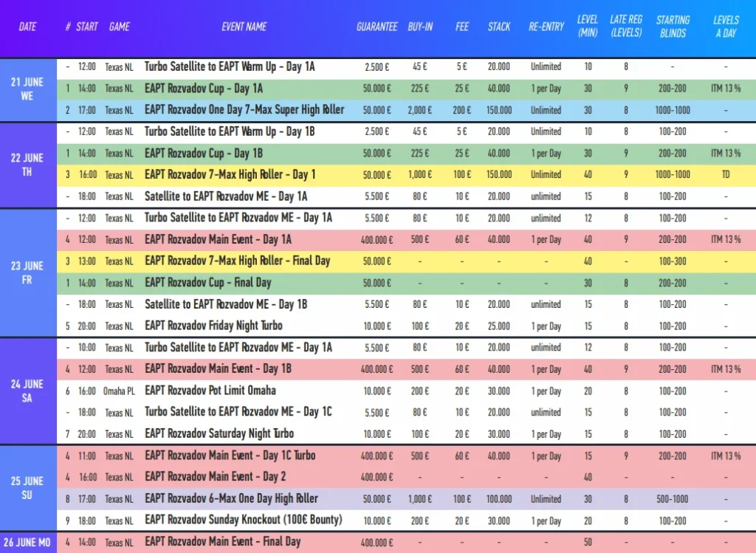Click the 26 JUNE MO date cell

coord(27,543)
